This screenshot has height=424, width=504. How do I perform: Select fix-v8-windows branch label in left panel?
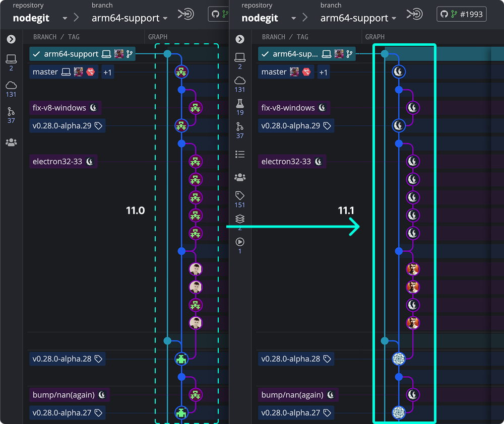(65, 108)
